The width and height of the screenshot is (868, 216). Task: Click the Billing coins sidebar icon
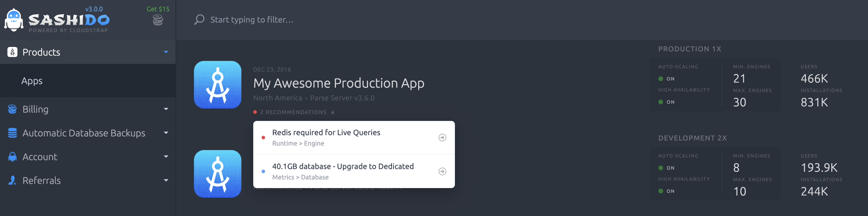click(12, 109)
